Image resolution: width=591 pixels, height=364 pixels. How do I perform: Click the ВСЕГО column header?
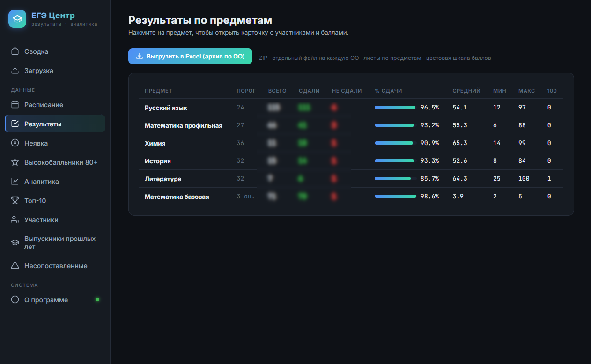pyautogui.click(x=277, y=91)
